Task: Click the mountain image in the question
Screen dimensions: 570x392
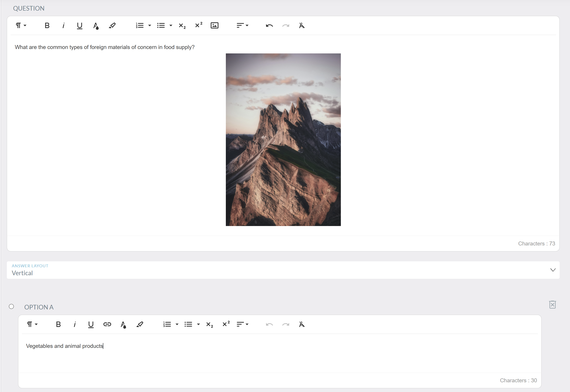Action: click(283, 139)
